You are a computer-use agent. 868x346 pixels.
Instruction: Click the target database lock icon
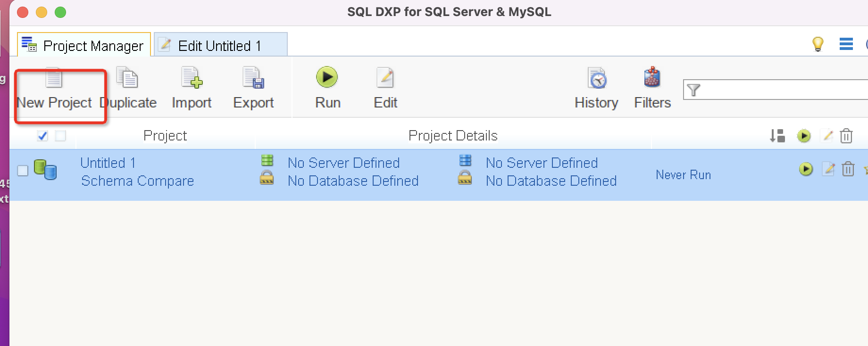tap(465, 178)
